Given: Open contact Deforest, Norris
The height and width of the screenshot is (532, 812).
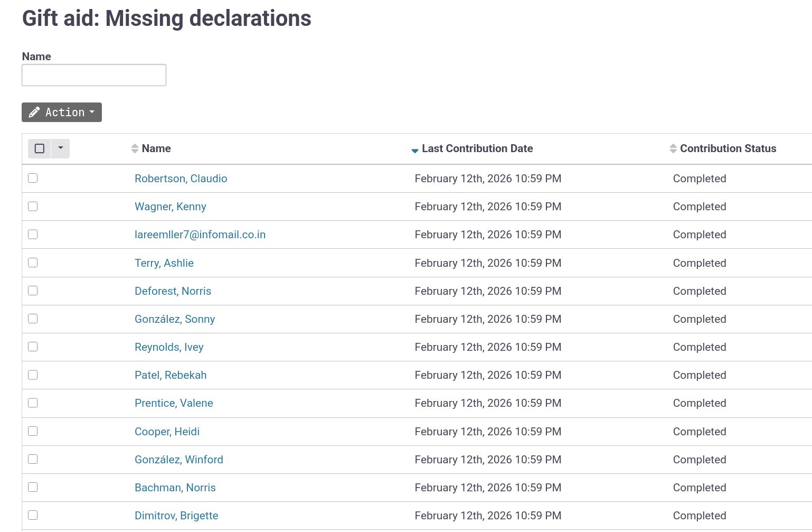Looking at the screenshot, I should pyautogui.click(x=173, y=291).
